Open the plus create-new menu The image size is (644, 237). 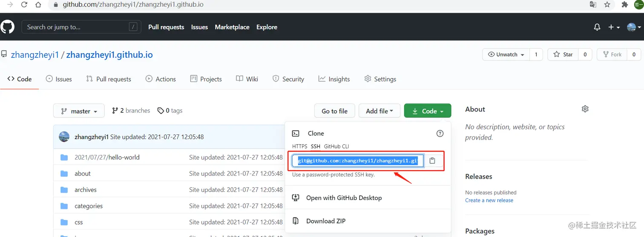coord(614,27)
